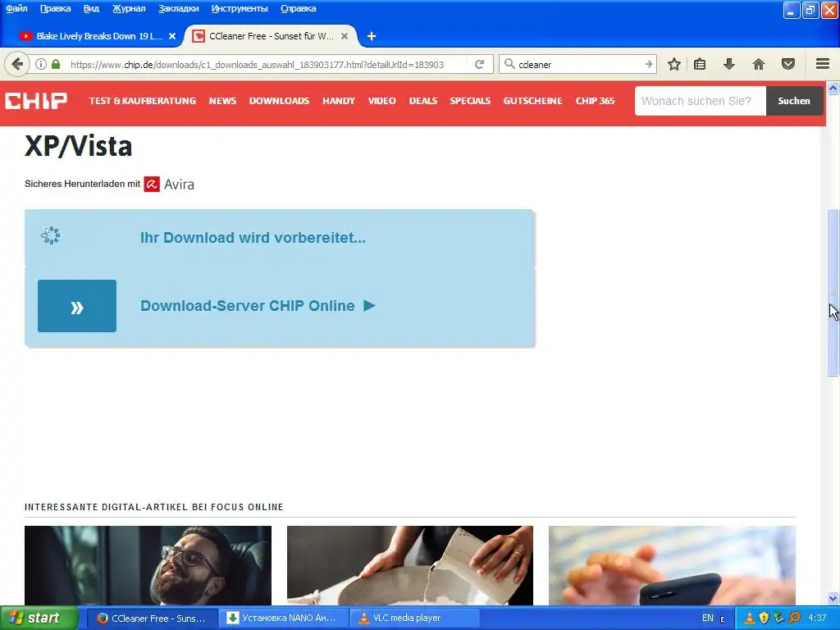
Task: Go to the home page icon
Action: (x=759, y=64)
